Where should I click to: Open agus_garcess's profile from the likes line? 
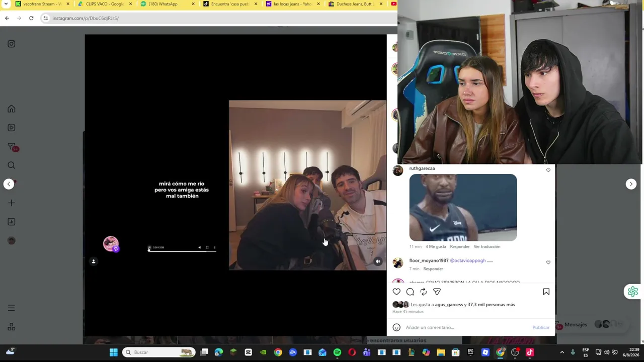point(449,305)
